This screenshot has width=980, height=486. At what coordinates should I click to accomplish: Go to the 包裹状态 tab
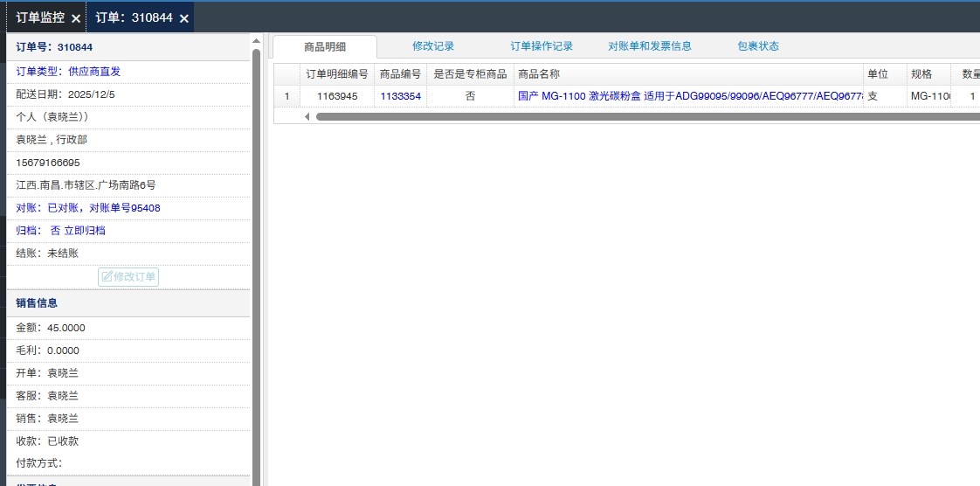pyautogui.click(x=757, y=46)
